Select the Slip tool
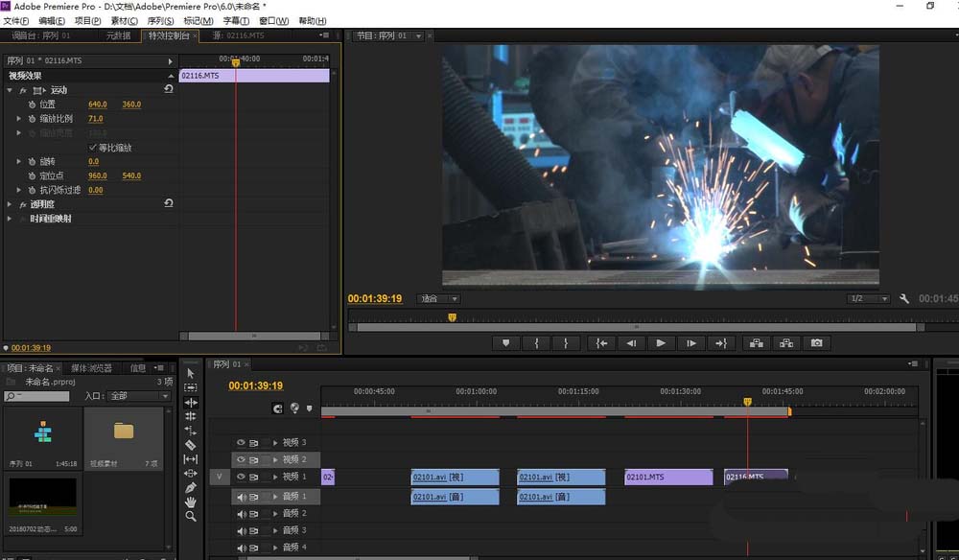This screenshot has height=560, width=959. [191, 459]
